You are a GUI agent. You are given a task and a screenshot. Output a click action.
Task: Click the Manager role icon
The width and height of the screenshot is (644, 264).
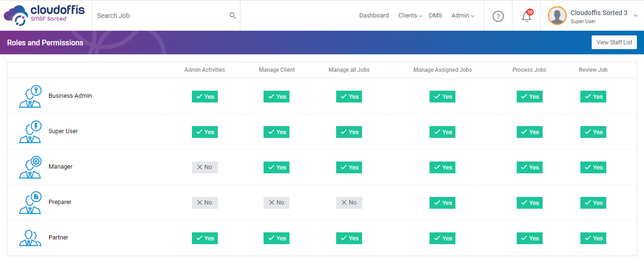[30, 167]
